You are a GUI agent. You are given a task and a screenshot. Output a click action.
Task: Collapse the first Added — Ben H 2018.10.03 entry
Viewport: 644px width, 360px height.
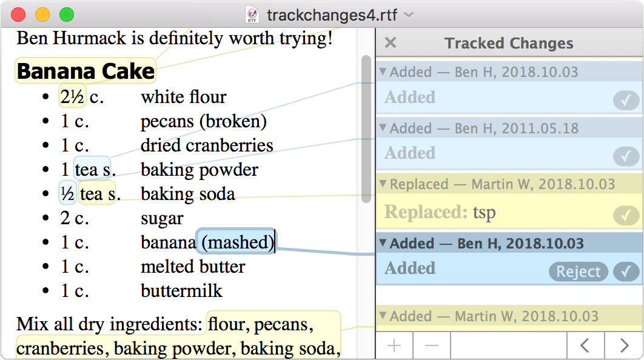pyautogui.click(x=383, y=72)
